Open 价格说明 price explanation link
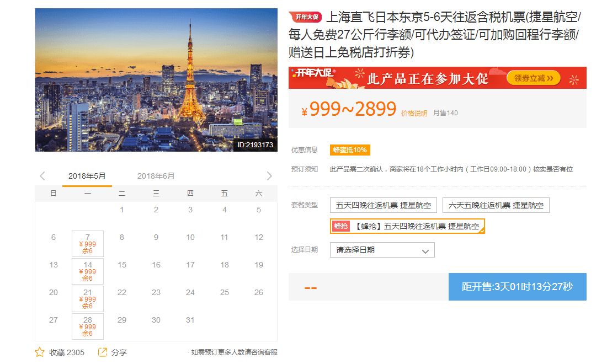The height and width of the screenshot is (364, 607). point(414,113)
